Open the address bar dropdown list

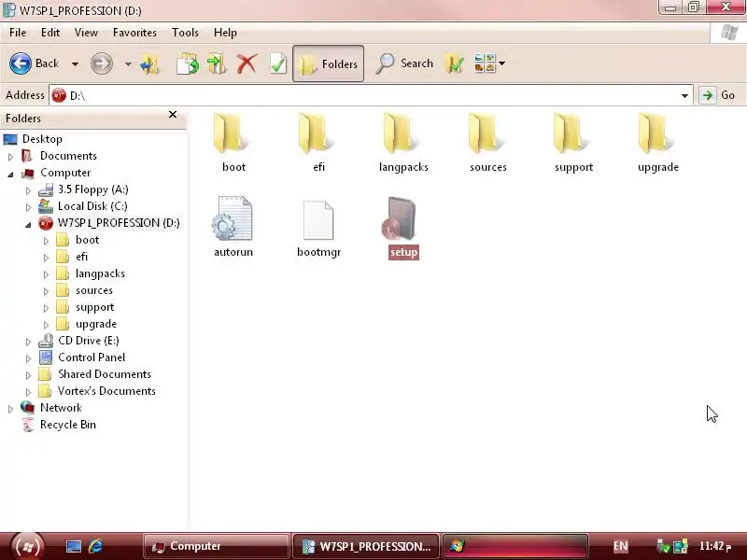click(x=684, y=96)
